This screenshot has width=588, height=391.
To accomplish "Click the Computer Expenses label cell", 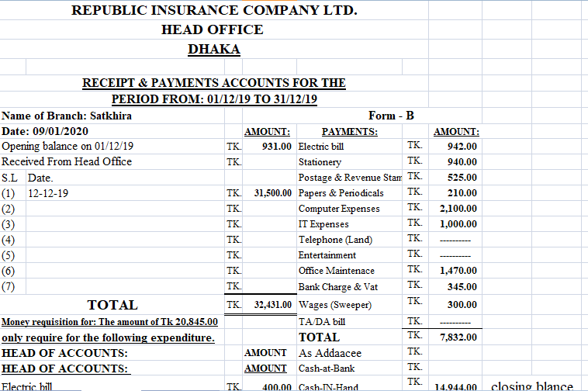I will click(x=339, y=209).
